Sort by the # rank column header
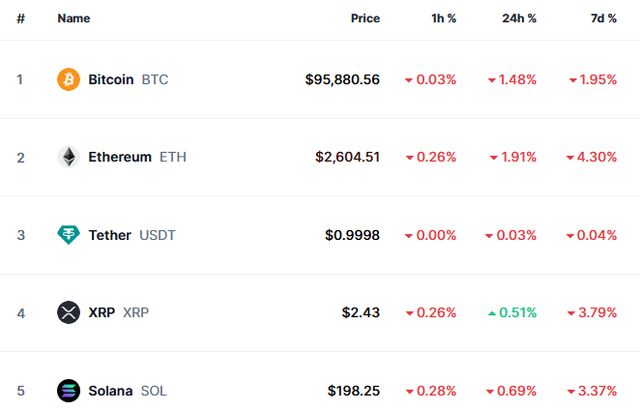This screenshot has height=416, width=640. tap(20, 18)
